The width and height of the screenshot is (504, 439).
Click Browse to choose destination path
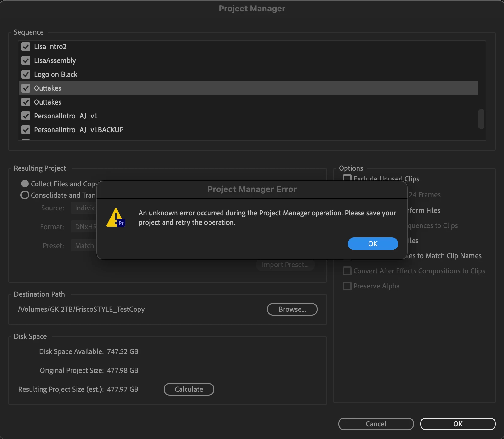tap(292, 309)
